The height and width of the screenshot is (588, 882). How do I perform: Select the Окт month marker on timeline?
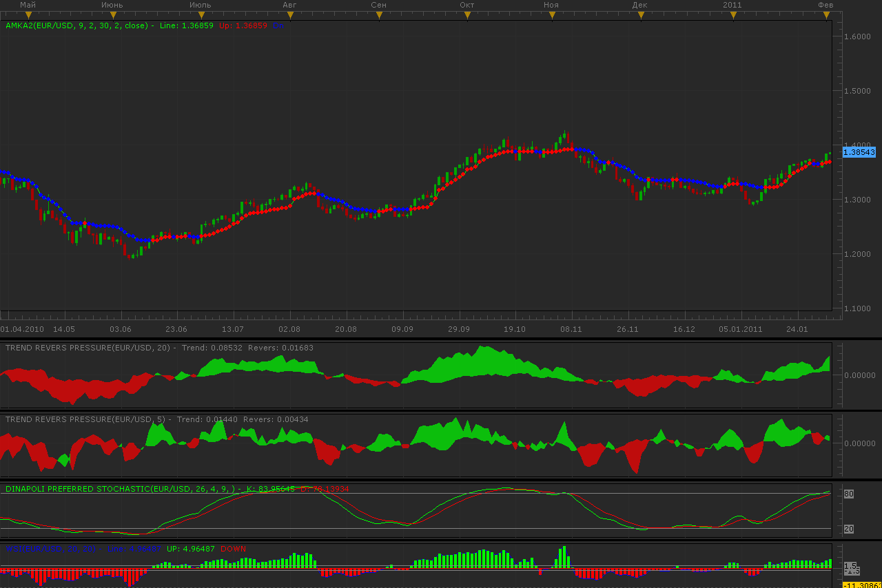point(467,14)
